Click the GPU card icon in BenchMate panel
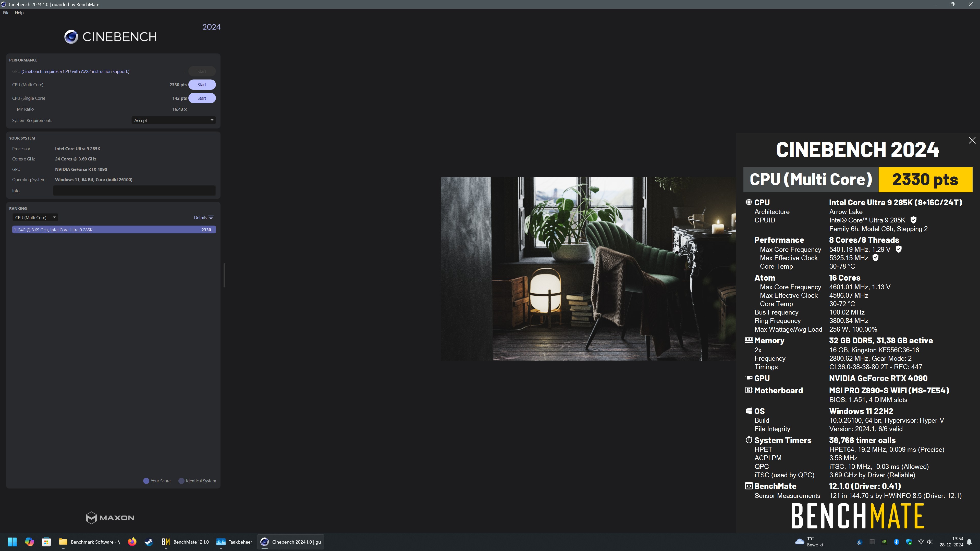Screen dimensions: 980x551 point(749,378)
